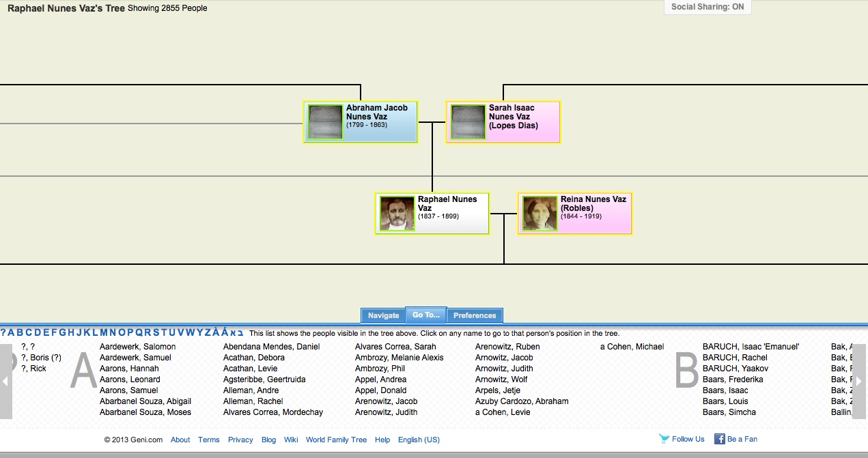Select the Go To... tab
Viewport: 868px width, 458px height.
pos(425,315)
